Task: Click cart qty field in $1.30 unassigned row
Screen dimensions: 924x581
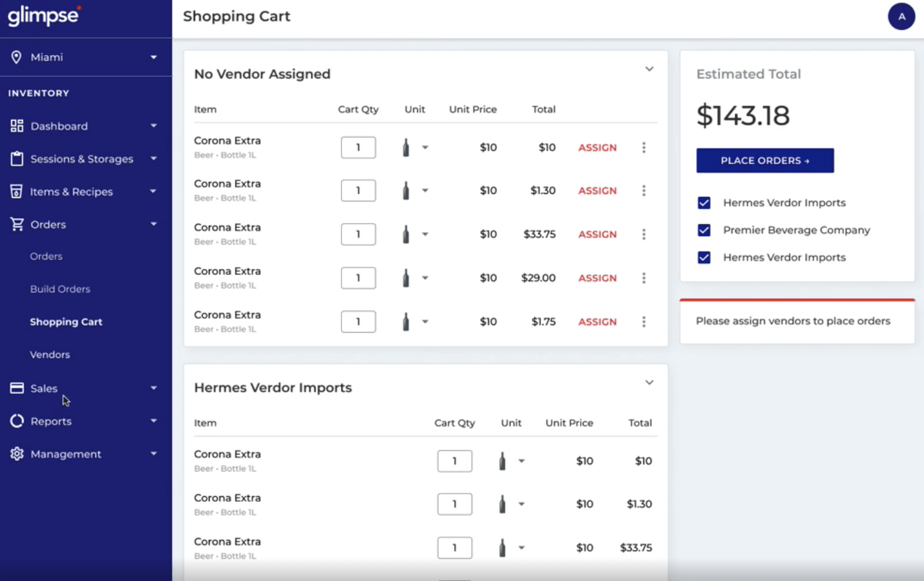Action: [358, 191]
